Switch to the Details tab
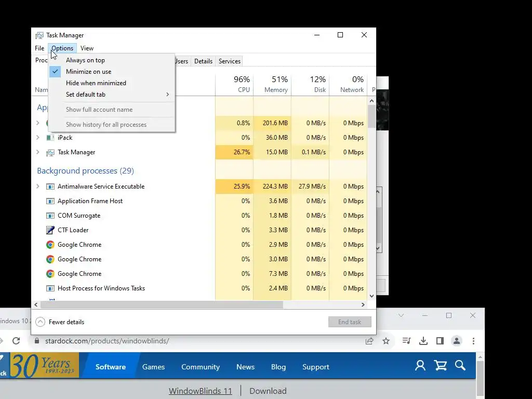Screen dimensions: 532x399 click(203, 61)
